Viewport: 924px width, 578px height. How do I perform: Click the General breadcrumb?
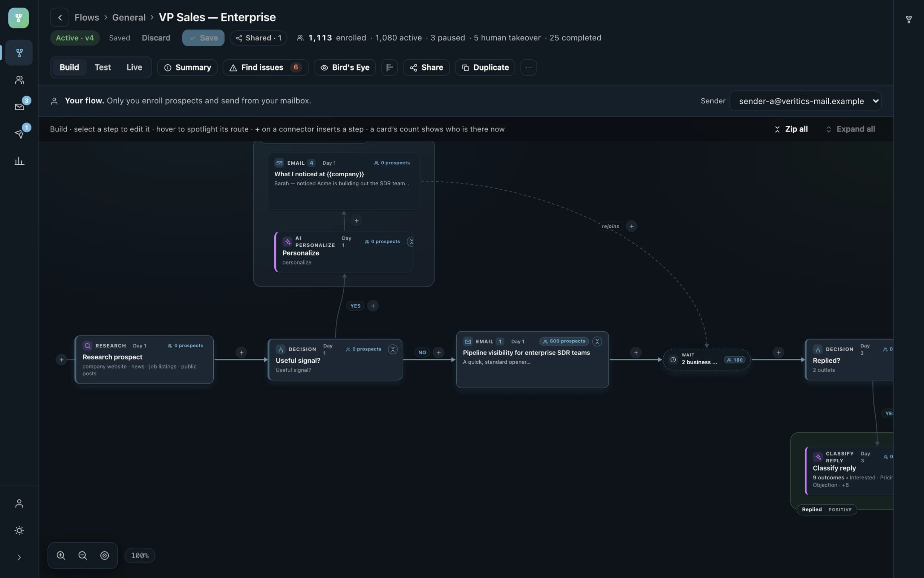[x=128, y=17]
